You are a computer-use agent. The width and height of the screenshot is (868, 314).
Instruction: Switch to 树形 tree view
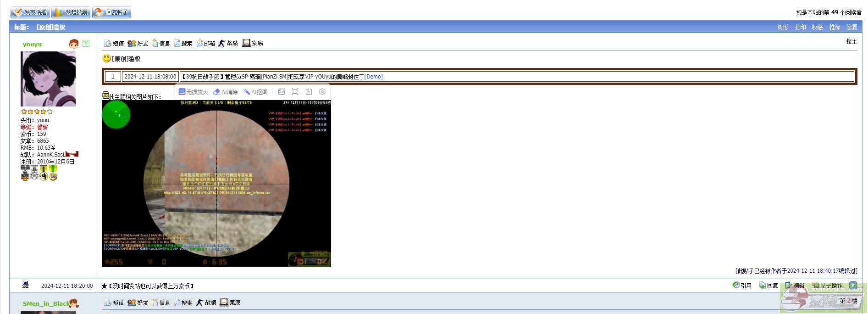783,27
